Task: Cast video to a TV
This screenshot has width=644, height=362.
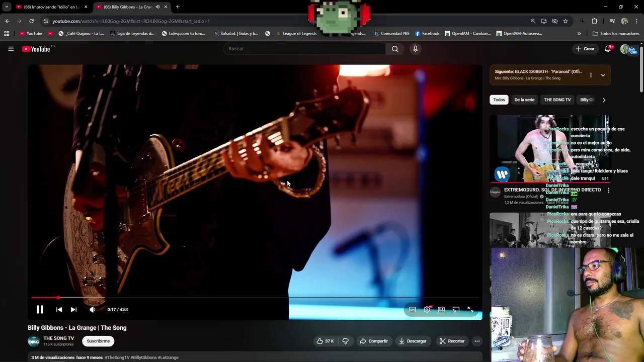Action: click(x=456, y=310)
